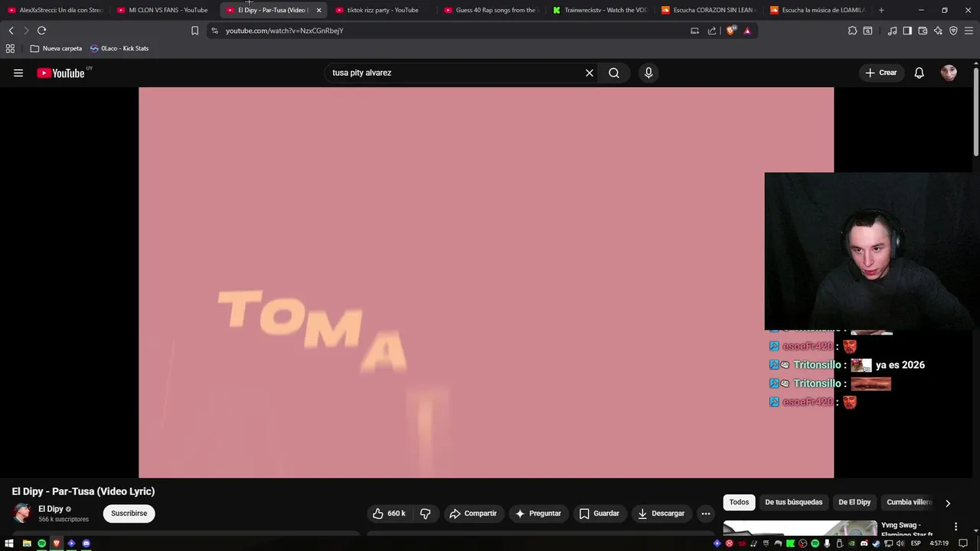The width and height of the screenshot is (980, 551).
Task: Open the Brave Wallet icon
Action: (923, 31)
